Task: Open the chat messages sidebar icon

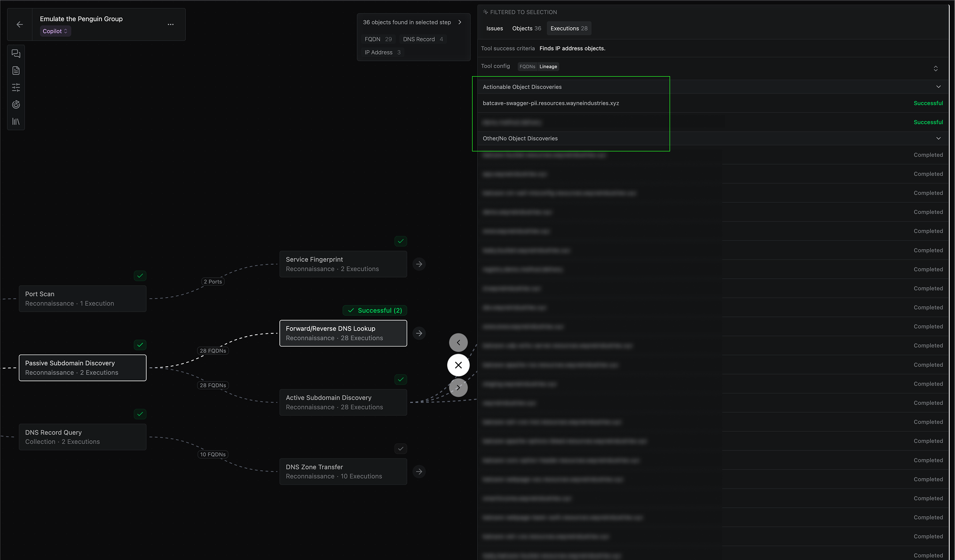Action: [16, 54]
